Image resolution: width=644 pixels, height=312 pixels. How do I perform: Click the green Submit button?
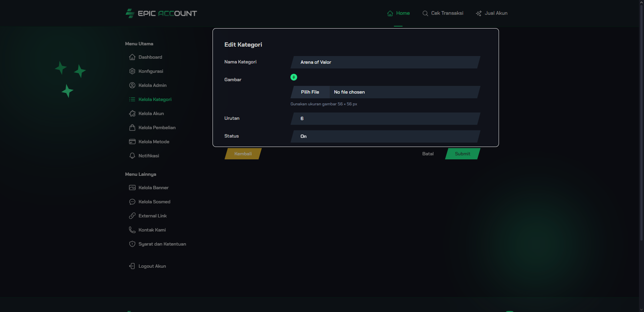tap(463, 154)
